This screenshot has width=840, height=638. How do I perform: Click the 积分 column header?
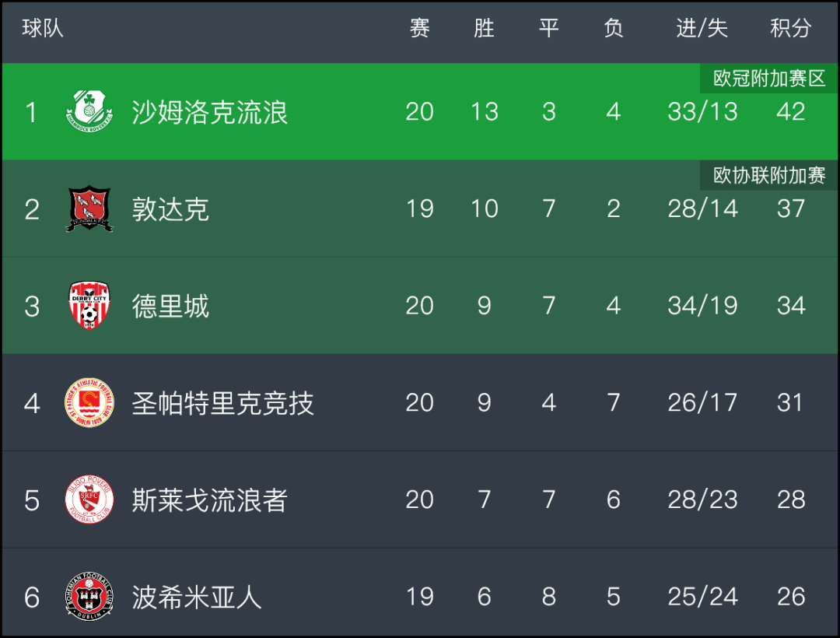(791, 28)
